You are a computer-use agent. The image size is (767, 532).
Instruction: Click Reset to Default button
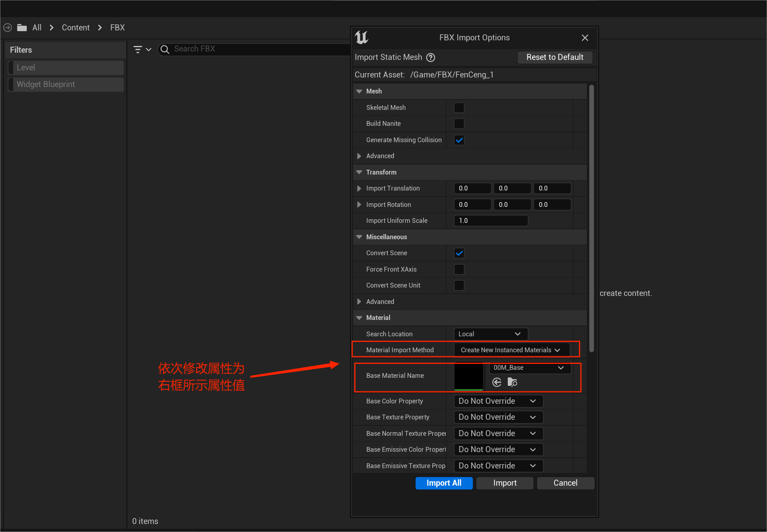(555, 58)
